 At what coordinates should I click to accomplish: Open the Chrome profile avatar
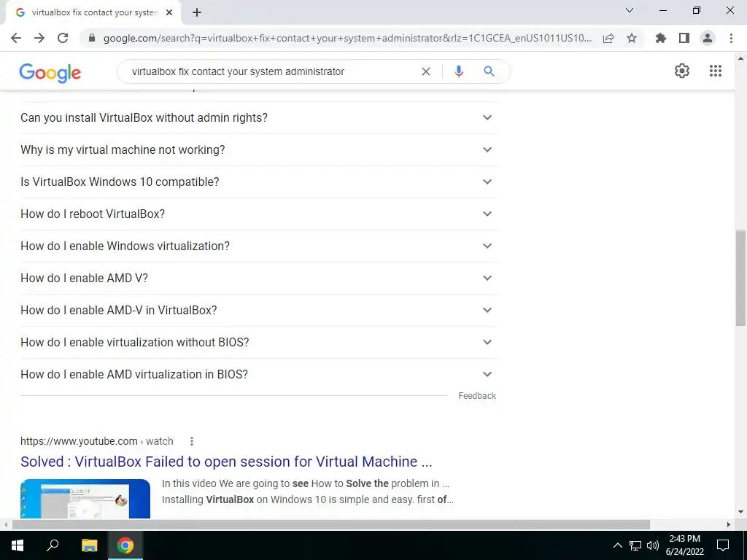tap(708, 38)
